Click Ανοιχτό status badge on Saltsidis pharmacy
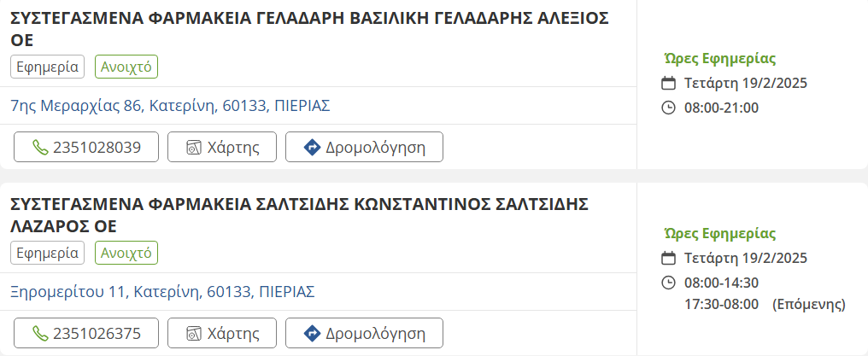The image size is (868, 356). 126,253
